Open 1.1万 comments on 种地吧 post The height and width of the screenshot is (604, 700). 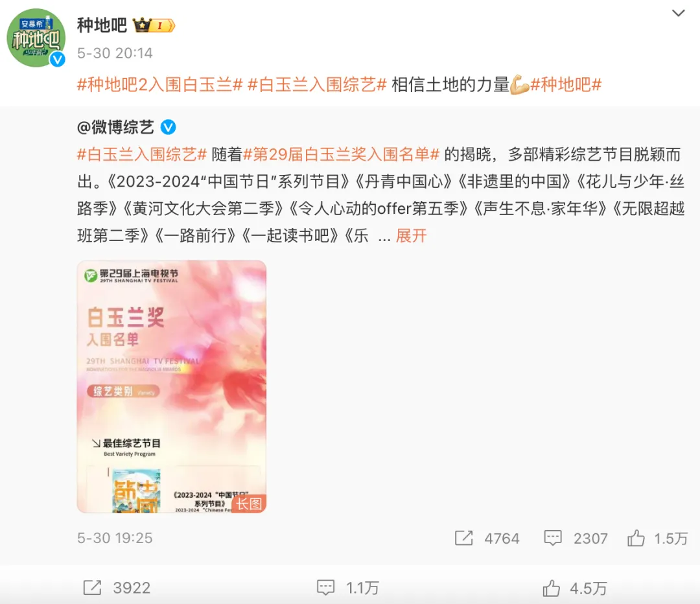(x=348, y=588)
